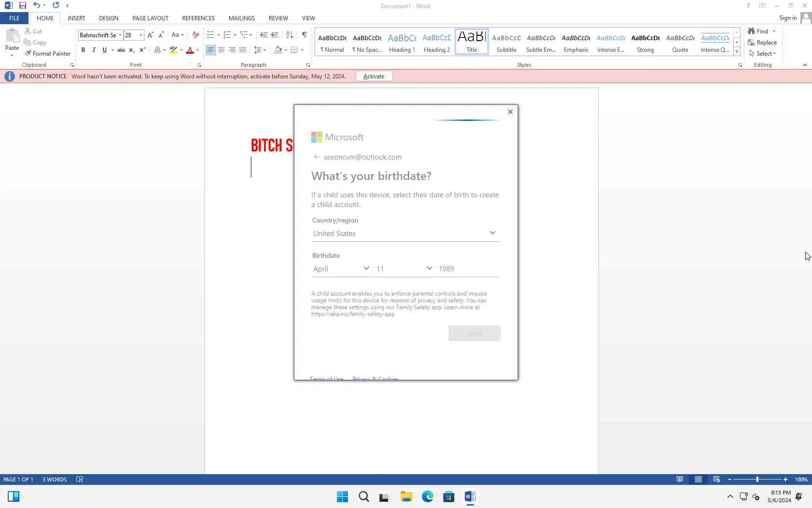Open File Explorer from the taskbar
This screenshot has width=812, height=508.
coord(406,496)
